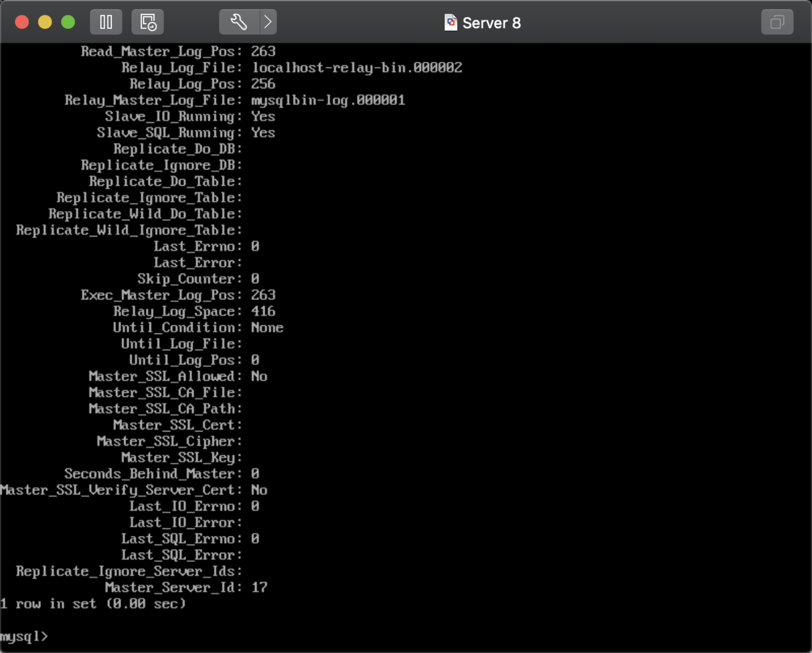Click the Master_SSL_Verify_Server_Cert label
812x653 pixels.
pyautogui.click(x=120, y=490)
